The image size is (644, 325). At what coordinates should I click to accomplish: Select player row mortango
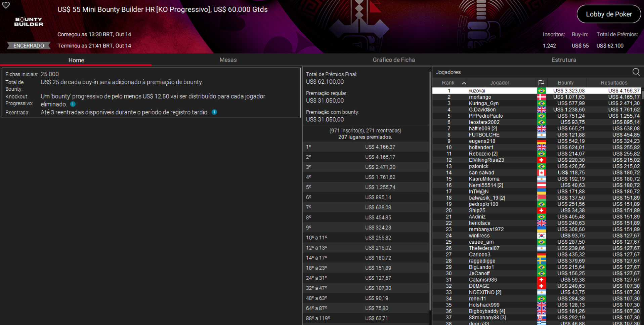coord(536,97)
